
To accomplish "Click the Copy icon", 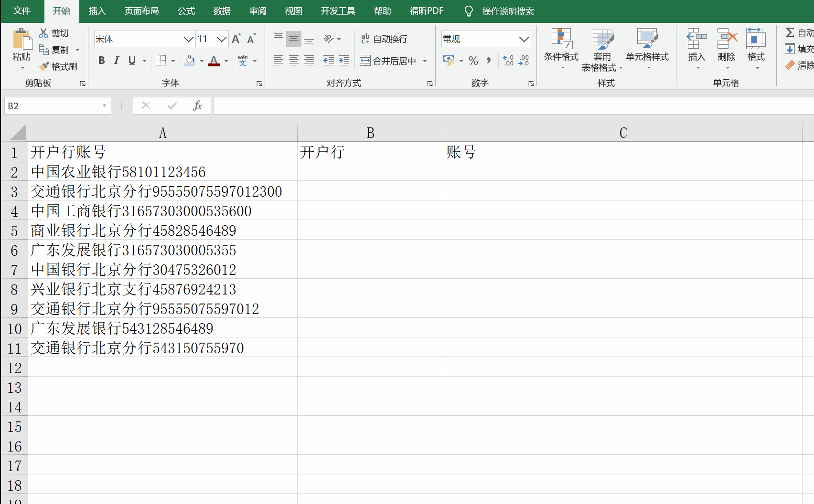I will tap(43, 50).
